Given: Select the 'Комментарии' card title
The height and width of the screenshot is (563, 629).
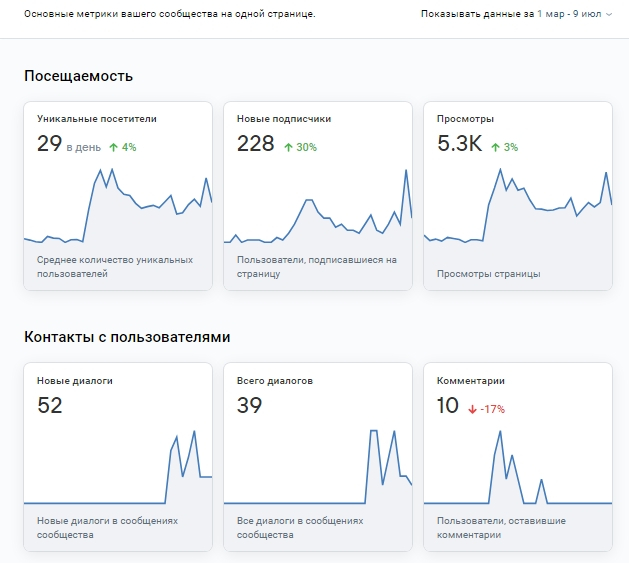Looking at the screenshot, I should [x=471, y=380].
